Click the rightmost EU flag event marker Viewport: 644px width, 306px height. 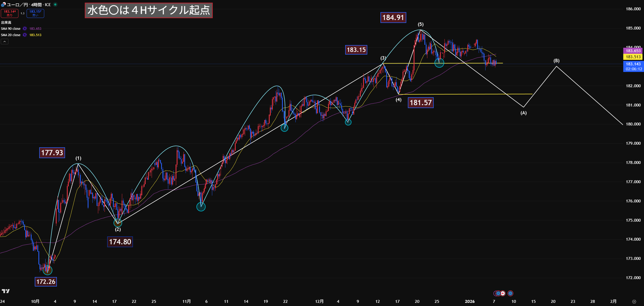click(x=510, y=293)
